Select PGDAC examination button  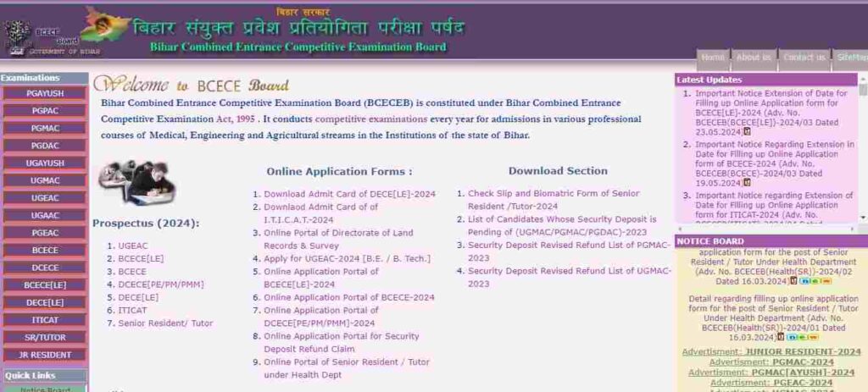(45, 146)
